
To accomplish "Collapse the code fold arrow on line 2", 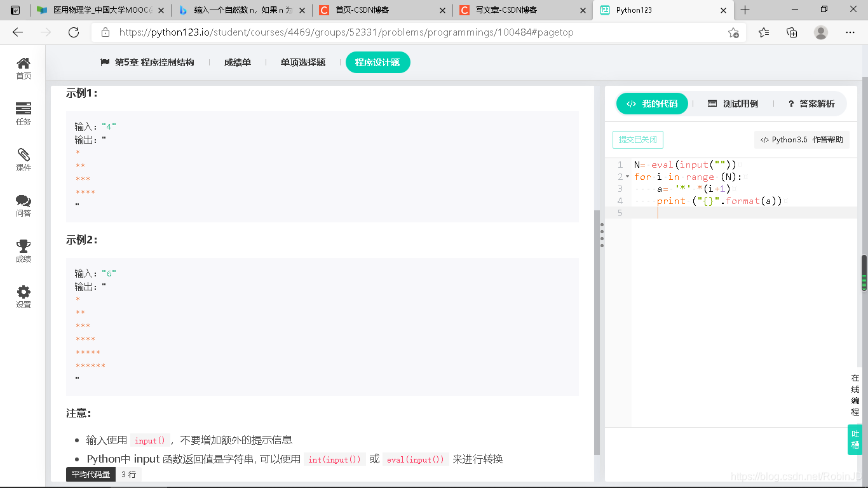I will pyautogui.click(x=628, y=177).
